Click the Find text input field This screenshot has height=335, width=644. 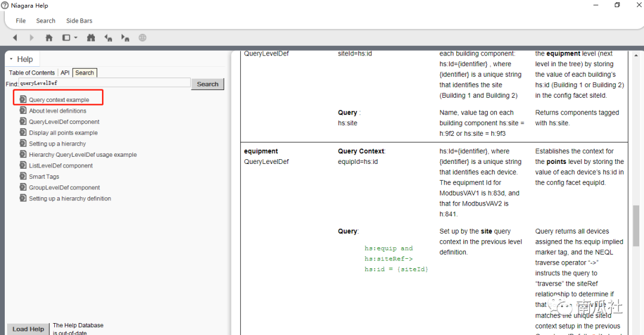point(104,83)
